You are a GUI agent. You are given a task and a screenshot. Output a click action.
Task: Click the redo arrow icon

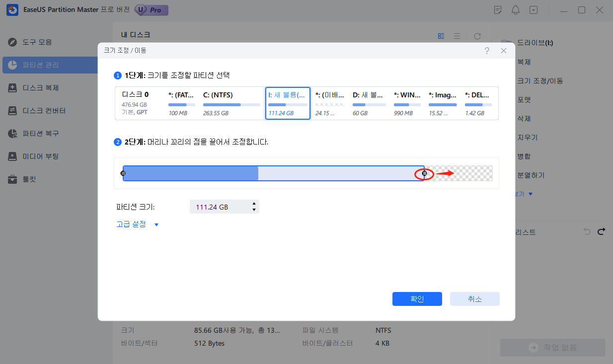[602, 231]
